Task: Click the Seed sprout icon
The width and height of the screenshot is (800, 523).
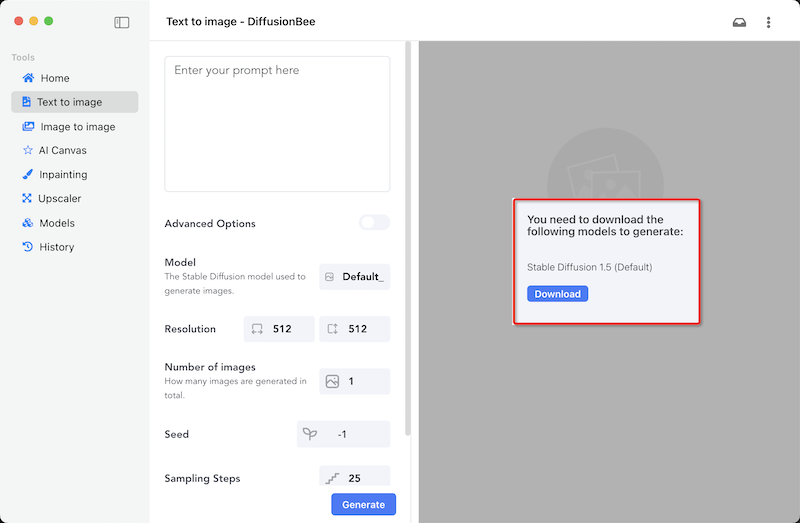Action: [x=310, y=434]
